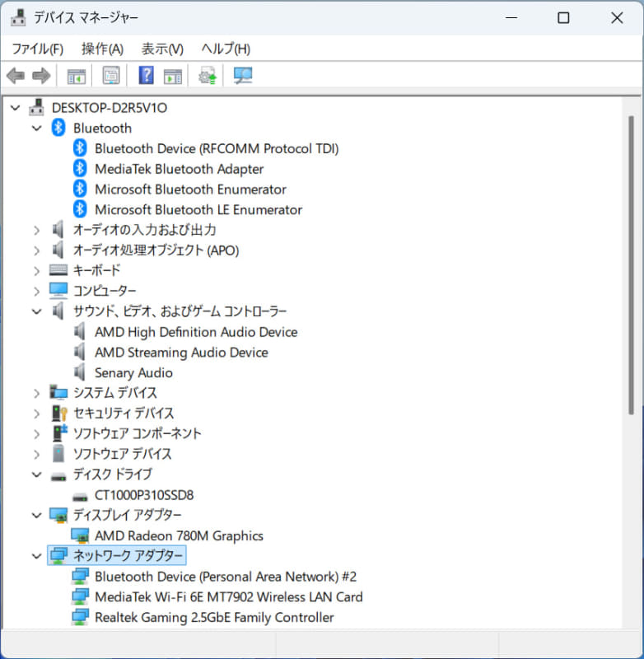Click the Bluetooth category icon
Viewport: 644px width, 659px height.
pos(58,128)
